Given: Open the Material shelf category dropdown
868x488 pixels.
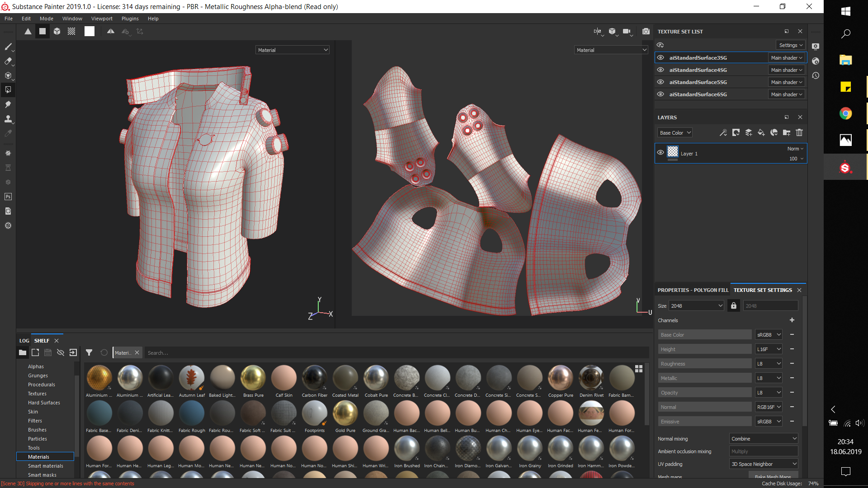Looking at the screenshot, I should click(123, 352).
